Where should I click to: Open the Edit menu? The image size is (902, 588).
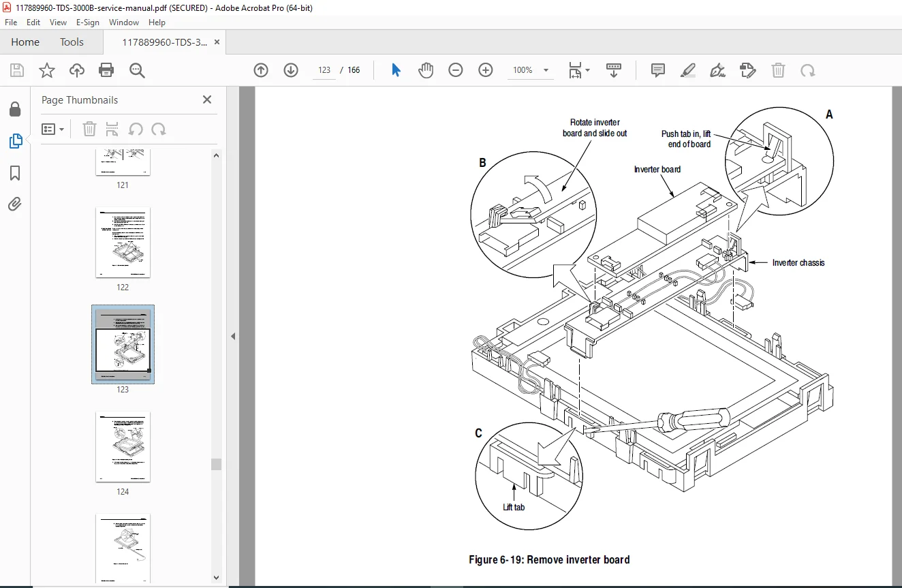click(x=33, y=22)
